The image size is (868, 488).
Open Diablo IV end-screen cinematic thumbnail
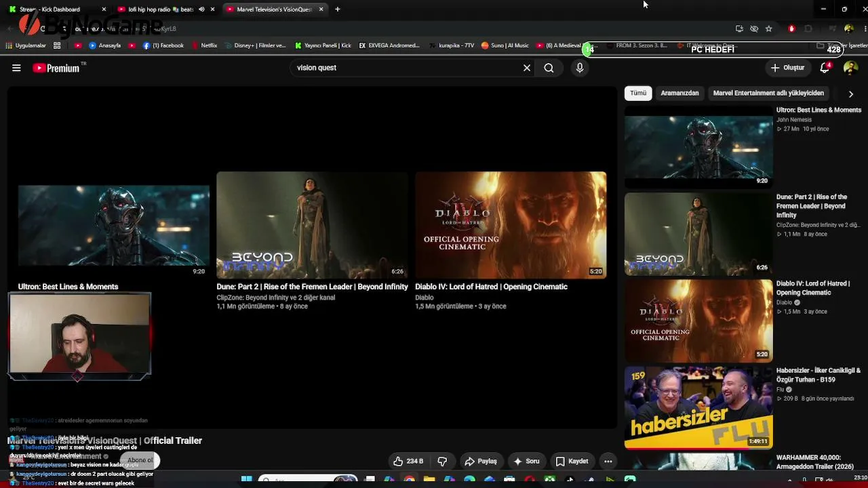point(511,226)
